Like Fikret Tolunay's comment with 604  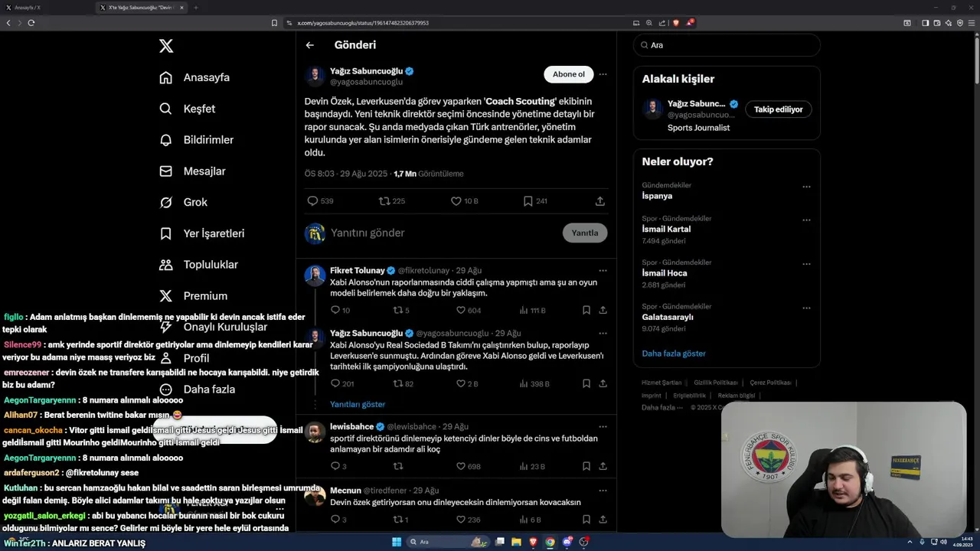pos(469,310)
